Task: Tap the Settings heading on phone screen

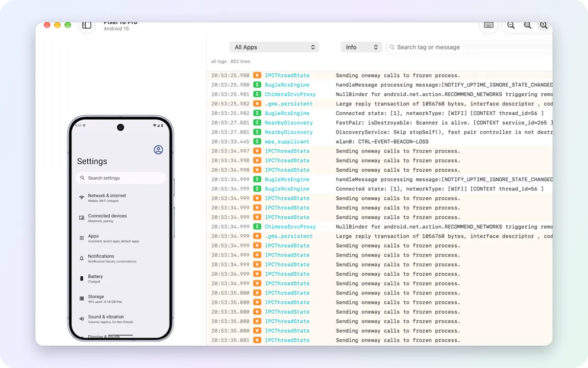Action: click(x=92, y=161)
